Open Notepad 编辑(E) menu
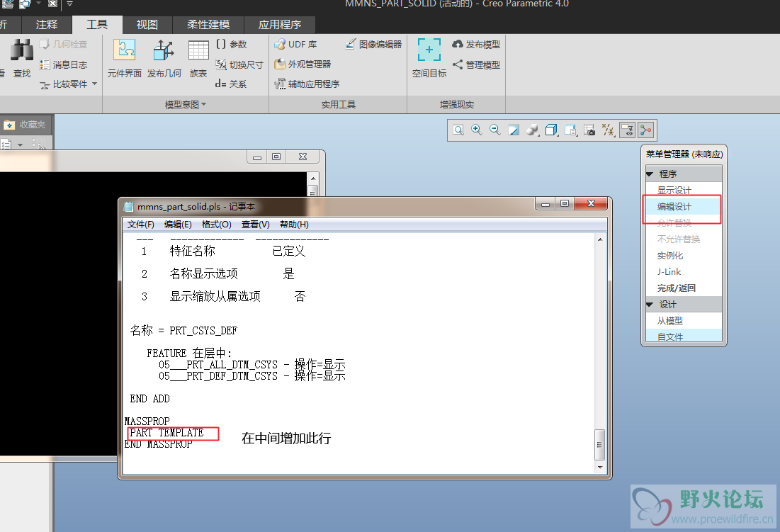This screenshot has width=780, height=532. pyautogui.click(x=178, y=225)
